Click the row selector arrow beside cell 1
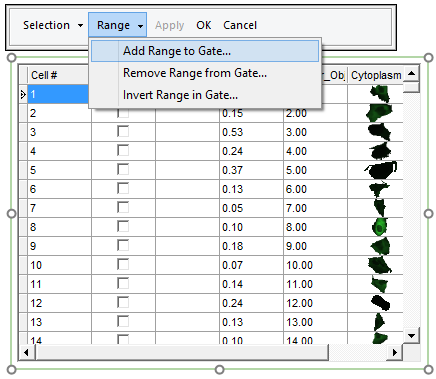The image size is (436, 379). tap(23, 94)
